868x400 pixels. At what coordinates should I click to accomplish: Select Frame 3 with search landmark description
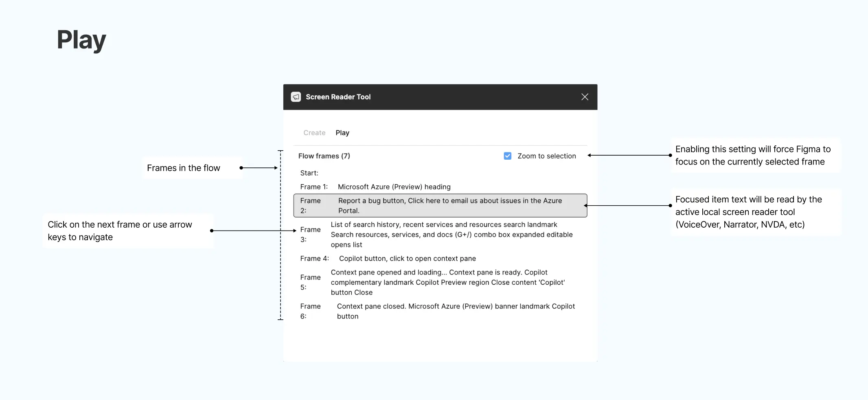coord(440,235)
